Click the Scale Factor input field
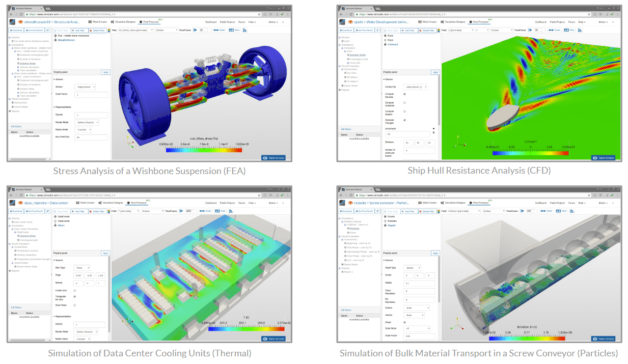 coord(92,95)
